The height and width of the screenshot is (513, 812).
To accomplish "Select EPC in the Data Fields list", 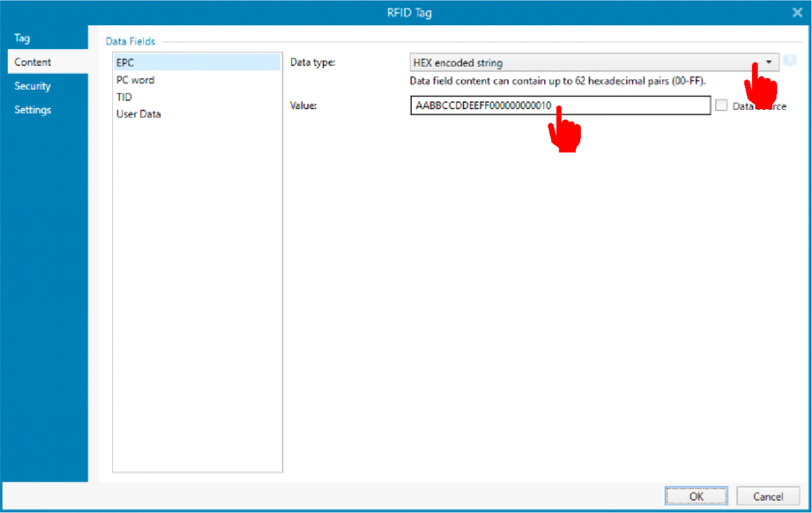I will pos(125,63).
